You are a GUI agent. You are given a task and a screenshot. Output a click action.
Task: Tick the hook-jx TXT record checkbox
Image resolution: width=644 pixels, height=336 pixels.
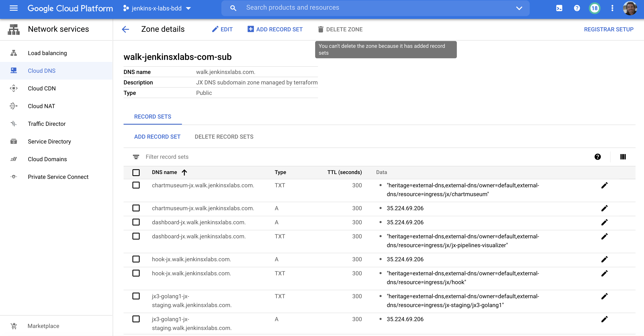coord(136,273)
